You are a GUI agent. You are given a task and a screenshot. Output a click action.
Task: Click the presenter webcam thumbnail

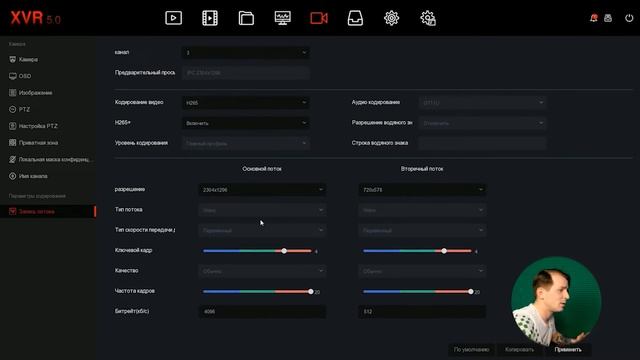pyautogui.click(x=556, y=301)
